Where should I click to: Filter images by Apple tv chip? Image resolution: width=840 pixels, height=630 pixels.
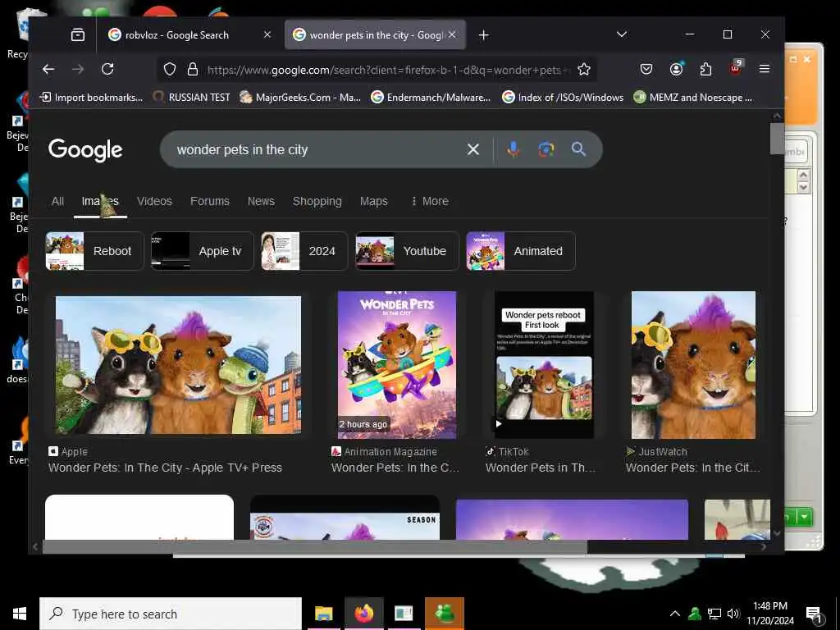click(x=203, y=251)
